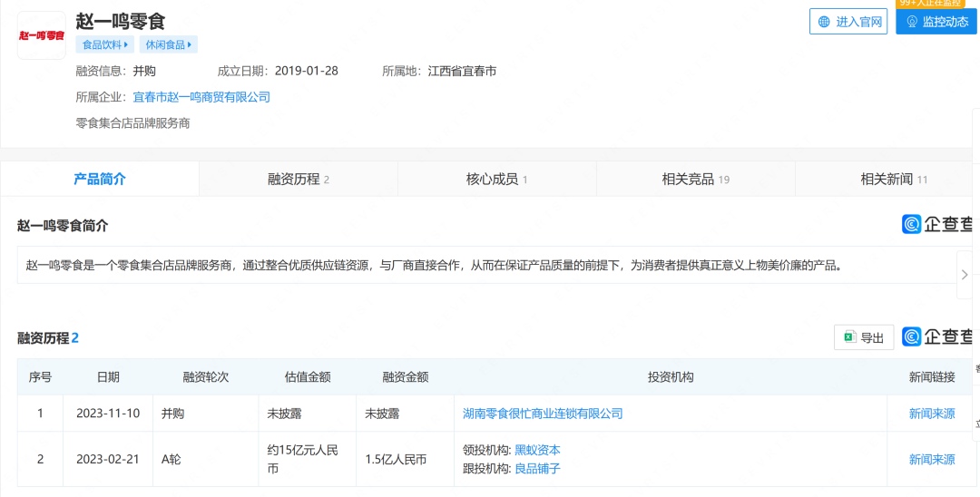
Task: Click the 序号 column header
Action: [40, 377]
